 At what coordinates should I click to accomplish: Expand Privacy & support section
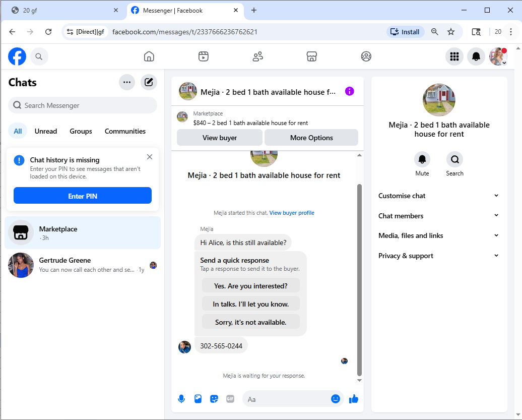[439, 256]
